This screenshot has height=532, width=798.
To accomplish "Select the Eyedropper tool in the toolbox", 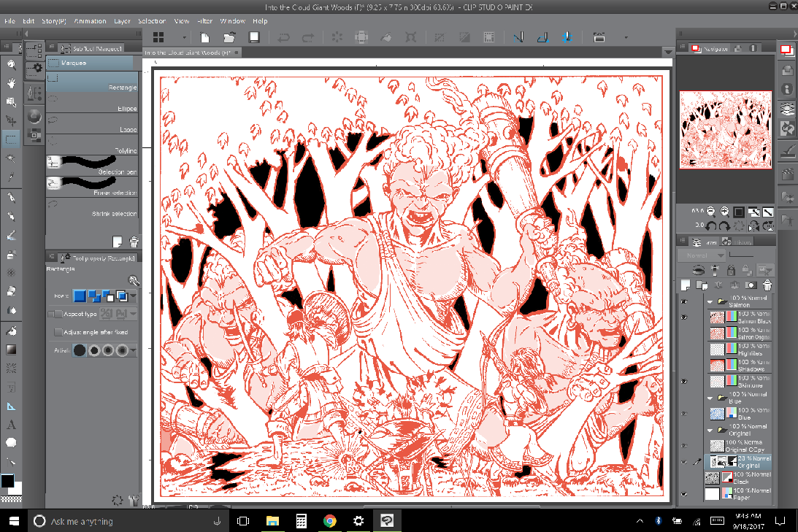I will click(x=11, y=177).
